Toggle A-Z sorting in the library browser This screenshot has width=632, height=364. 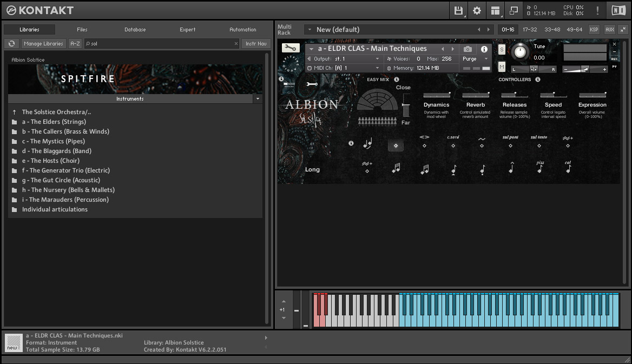(x=75, y=43)
